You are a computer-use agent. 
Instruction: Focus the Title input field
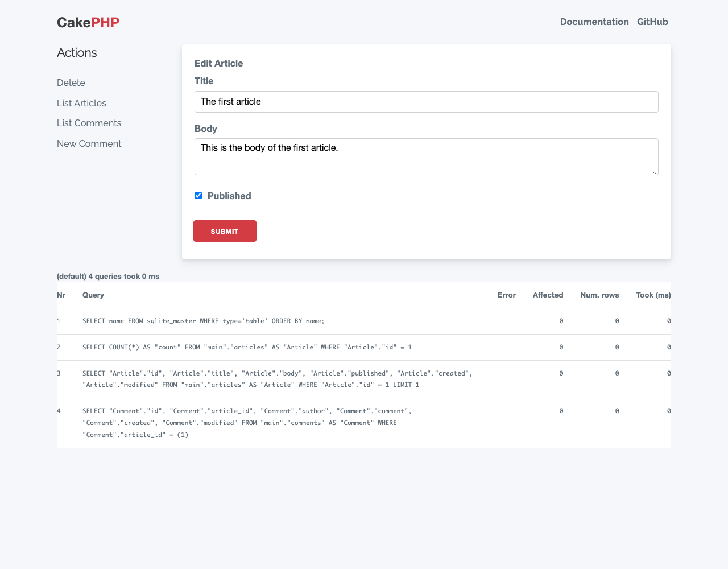pyautogui.click(x=427, y=102)
